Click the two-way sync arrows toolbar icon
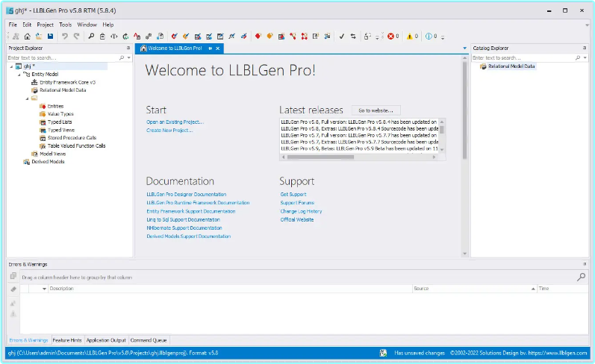595x364 pixels. point(353,37)
